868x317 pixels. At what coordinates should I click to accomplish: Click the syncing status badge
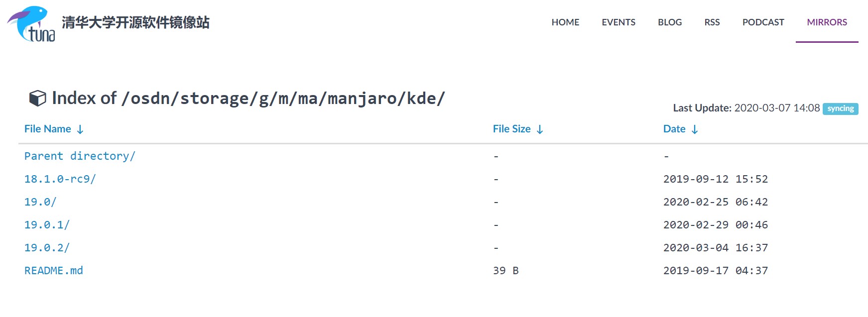[x=840, y=108]
